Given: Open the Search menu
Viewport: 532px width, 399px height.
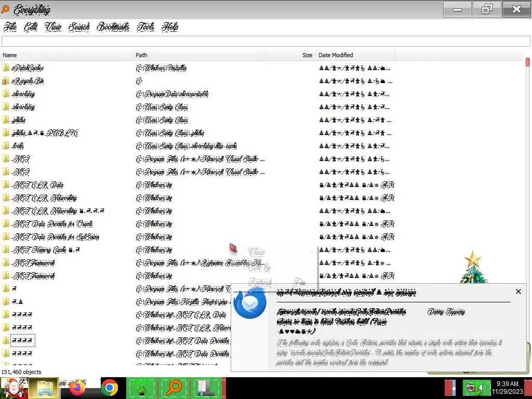Looking at the screenshot, I should coord(79,27).
